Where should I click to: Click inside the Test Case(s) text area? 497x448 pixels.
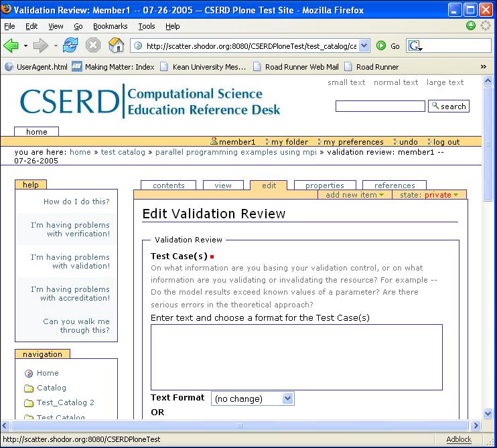point(296,357)
